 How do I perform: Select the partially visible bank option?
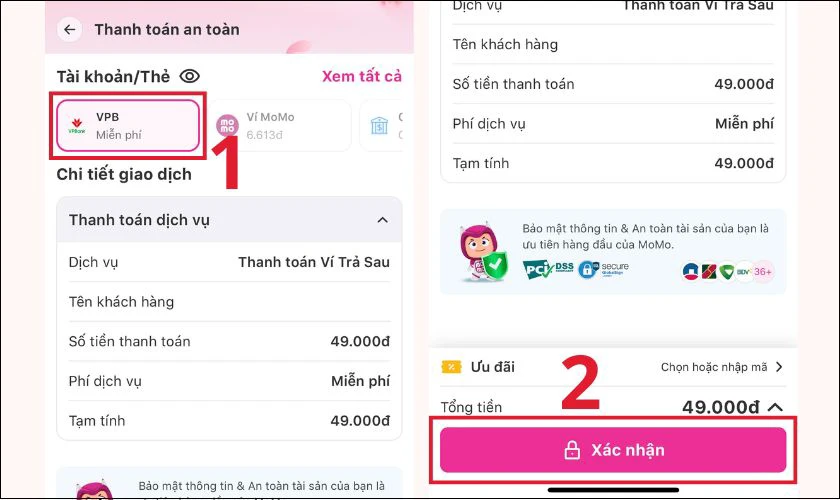click(x=381, y=125)
